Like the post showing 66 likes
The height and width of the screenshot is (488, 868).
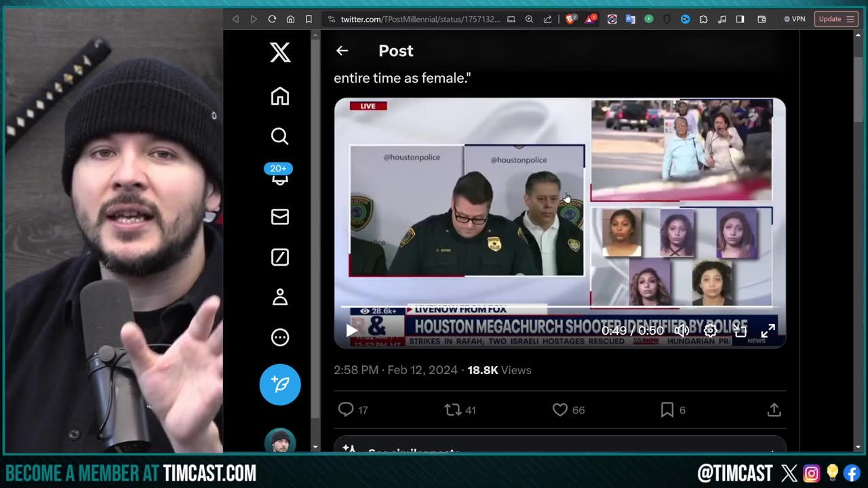(568, 410)
